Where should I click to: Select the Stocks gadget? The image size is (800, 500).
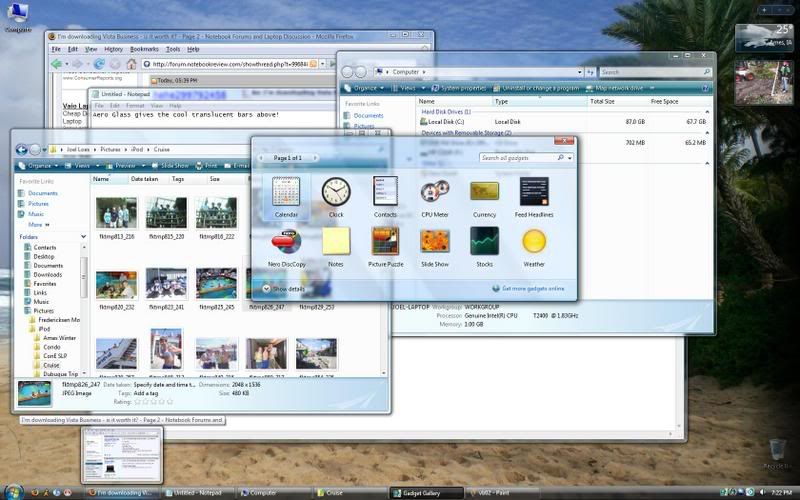click(484, 247)
